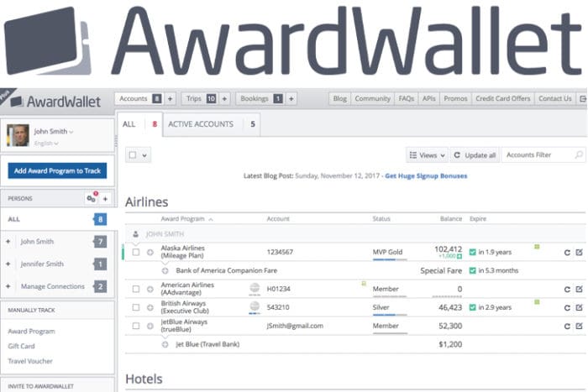Click the logout icon at the header's right edge
588x392 pixels.
[583, 98]
